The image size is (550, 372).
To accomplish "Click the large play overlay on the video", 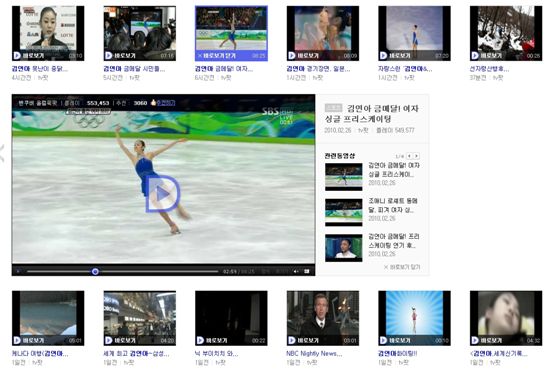I will pos(162,194).
